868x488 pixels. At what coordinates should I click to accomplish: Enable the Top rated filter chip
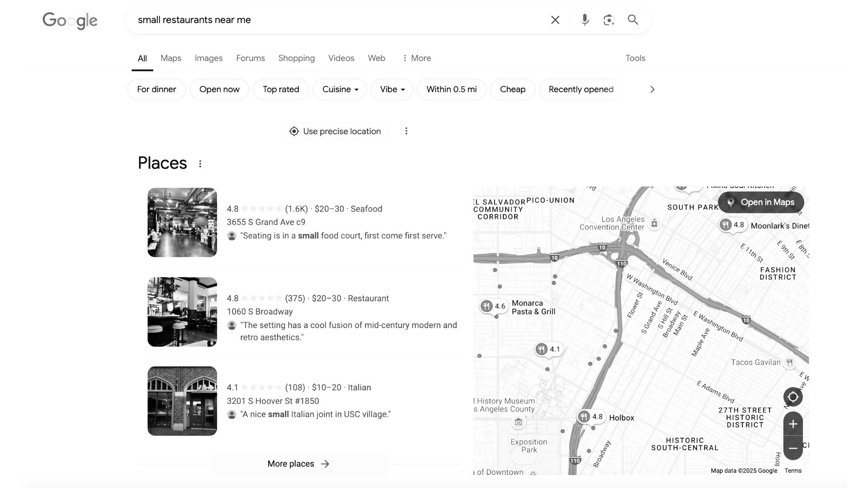pos(281,89)
